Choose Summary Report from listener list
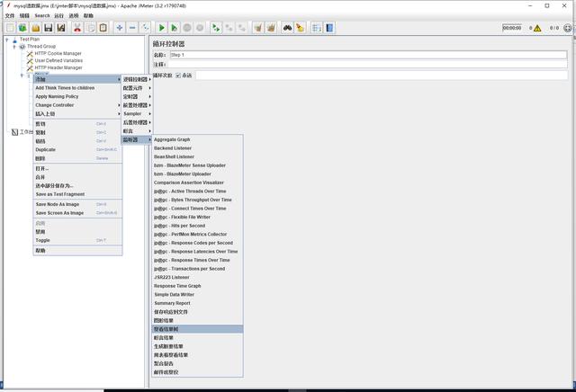Screen dimensions: 576x392 pos(171,303)
